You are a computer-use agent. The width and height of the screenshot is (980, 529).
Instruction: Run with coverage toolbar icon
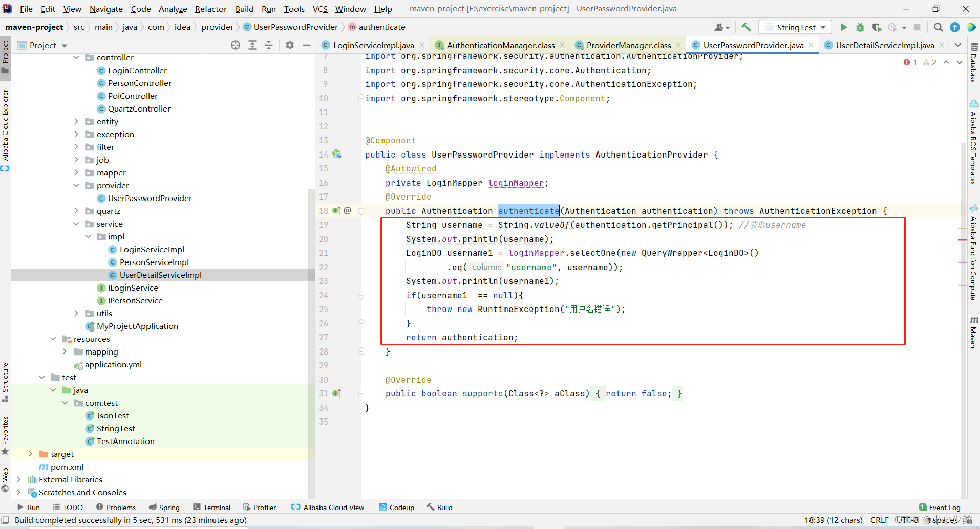[x=877, y=27]
